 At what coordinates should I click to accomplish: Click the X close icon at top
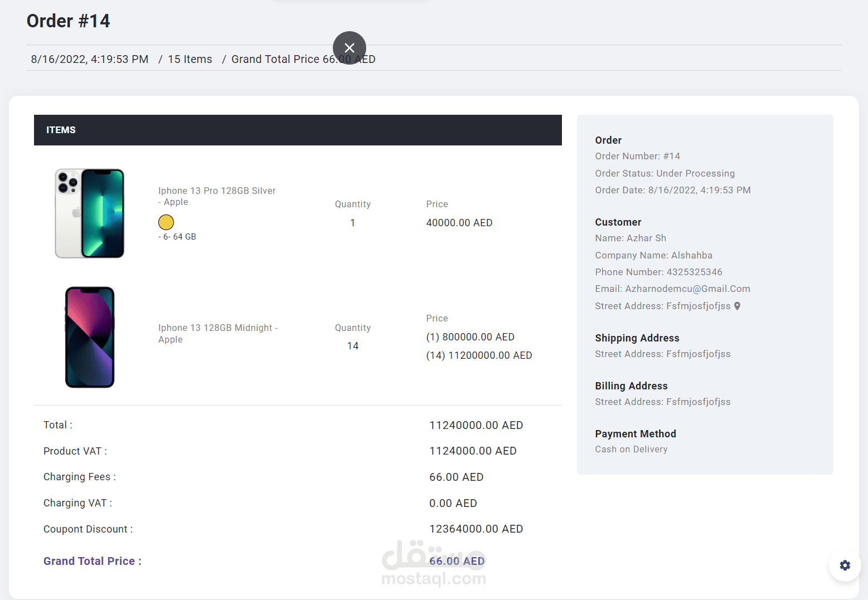pos(349,48)
